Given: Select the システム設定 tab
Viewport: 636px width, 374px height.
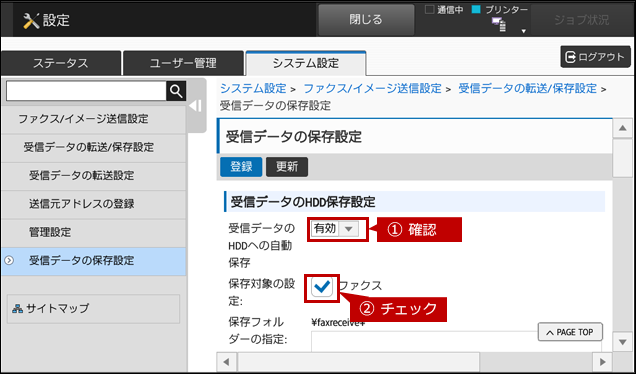Looking at the screenshot, I should [306, 63].
